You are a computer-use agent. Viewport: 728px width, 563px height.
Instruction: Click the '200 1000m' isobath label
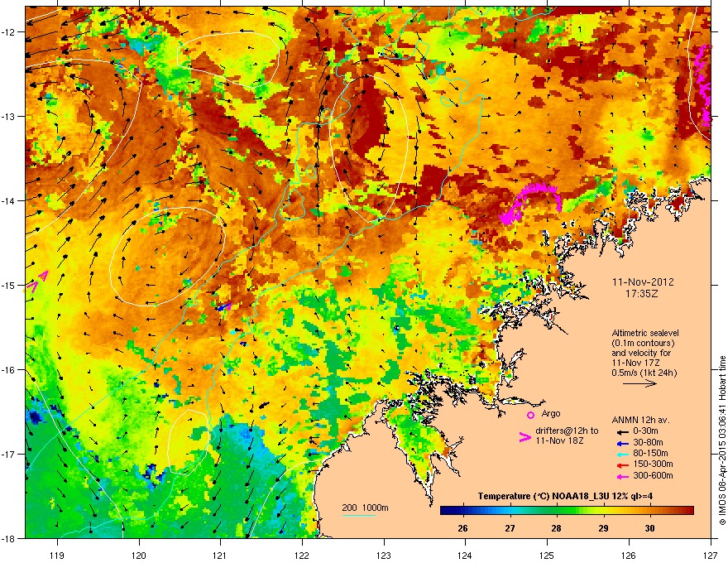pos(365,508)
